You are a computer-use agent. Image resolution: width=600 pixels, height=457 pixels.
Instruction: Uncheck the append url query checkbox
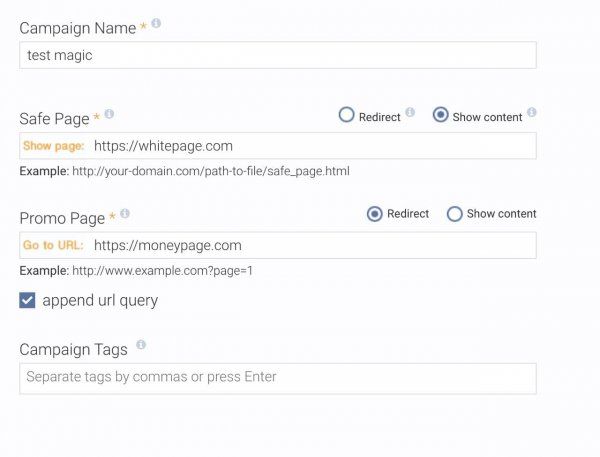coord(28,300)
